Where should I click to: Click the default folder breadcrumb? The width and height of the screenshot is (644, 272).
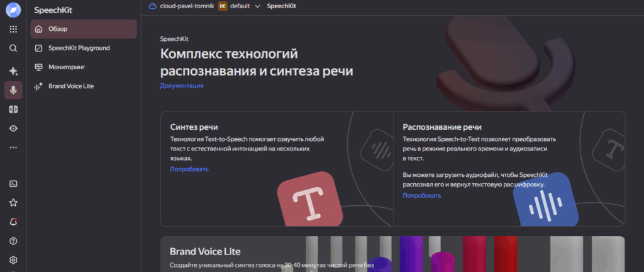pos(240,6)
